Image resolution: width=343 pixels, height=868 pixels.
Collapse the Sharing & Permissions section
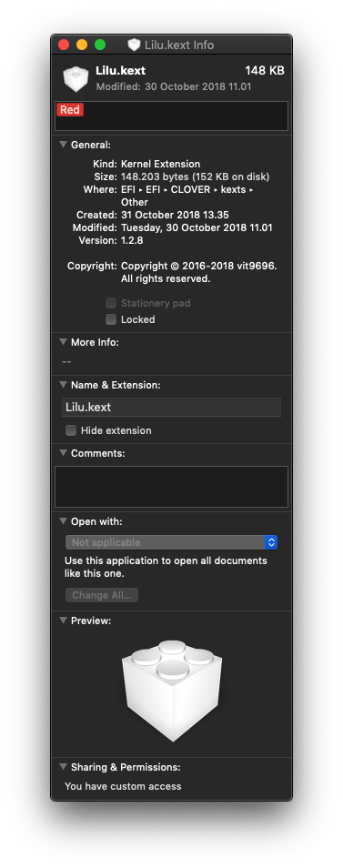point(63,767)
